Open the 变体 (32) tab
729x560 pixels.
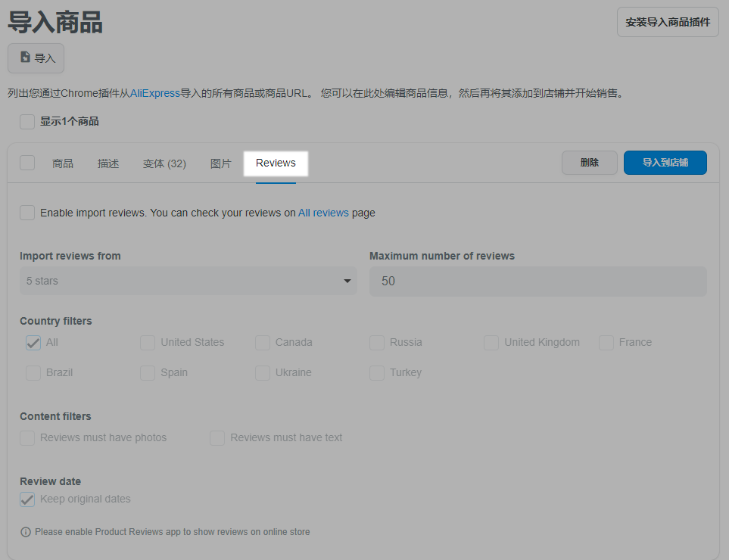point(164,163)
